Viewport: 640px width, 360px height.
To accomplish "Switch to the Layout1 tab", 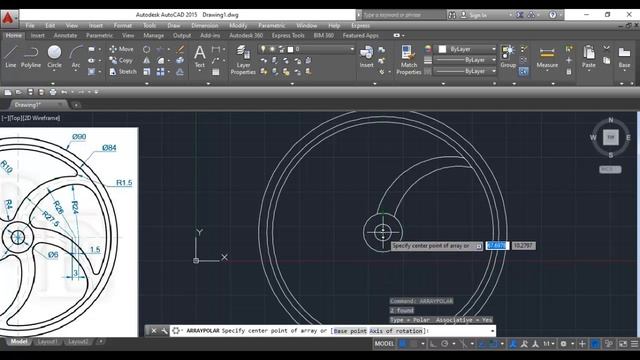I will (47, 342).
